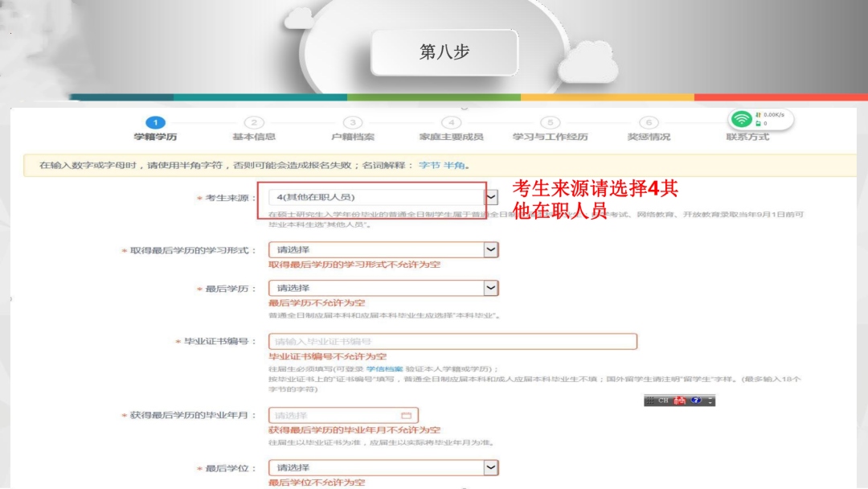The height and width of the screenshot is (489, 868).
Task: Expand the 考生来源 dropdown
Action: click(491, 197)
